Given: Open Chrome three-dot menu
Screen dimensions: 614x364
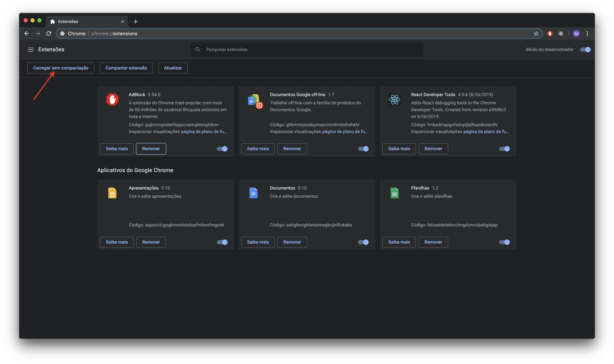Looking at the screenshot, I should point(587,34).
